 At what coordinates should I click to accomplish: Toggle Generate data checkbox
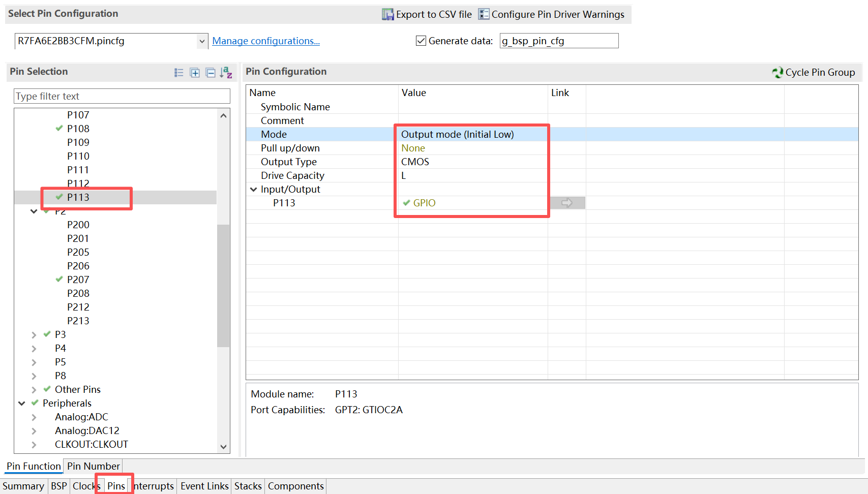421,41
